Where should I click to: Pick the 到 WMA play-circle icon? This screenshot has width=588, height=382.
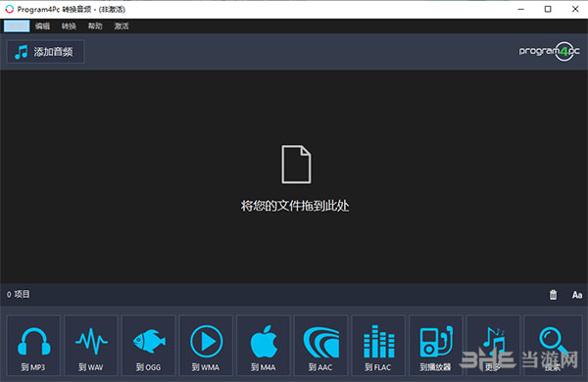[x=206, y=346]
